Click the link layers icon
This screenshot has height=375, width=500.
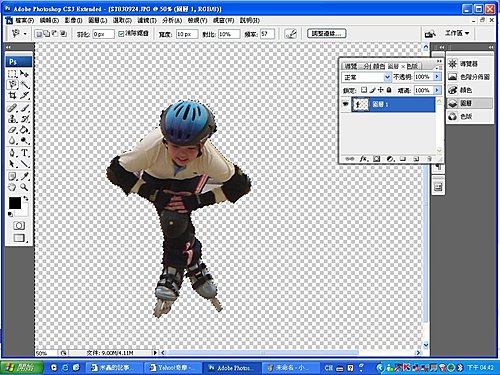pos(350,159)
